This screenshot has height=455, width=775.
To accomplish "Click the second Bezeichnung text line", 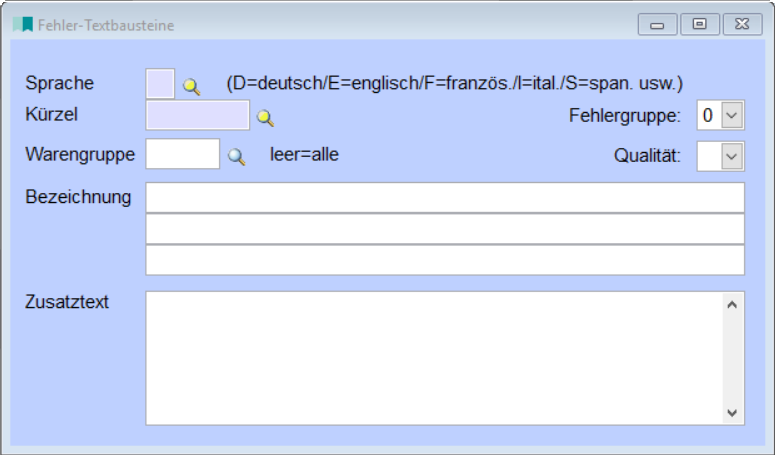I will [445, 229].
